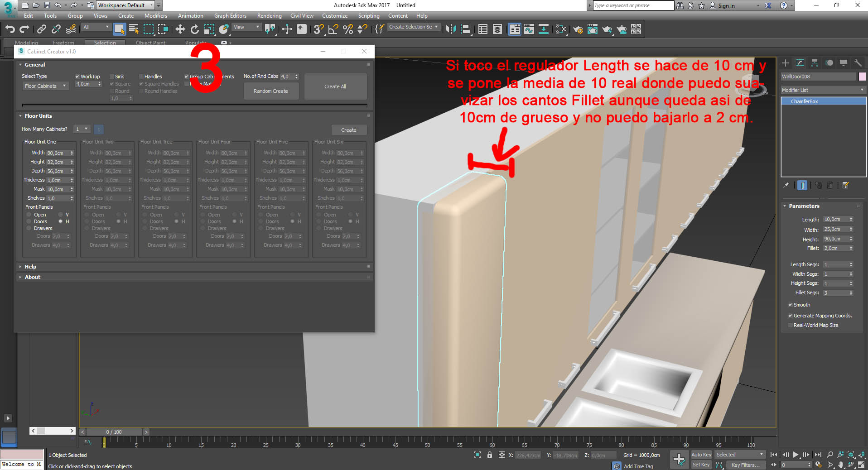This screenshot has width=868, height=470.
Task: Select Open radio in Floor Unit One
Action: pos(29,215)
